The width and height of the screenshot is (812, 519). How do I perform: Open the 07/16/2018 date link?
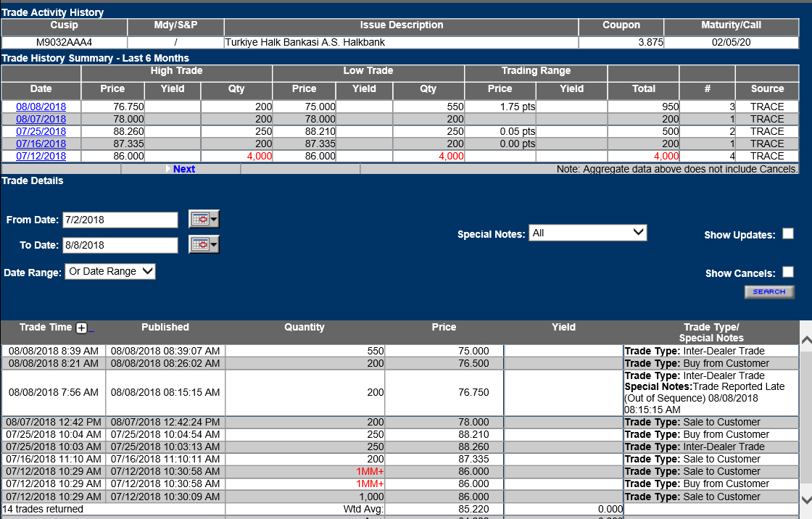tap(41, 144)
